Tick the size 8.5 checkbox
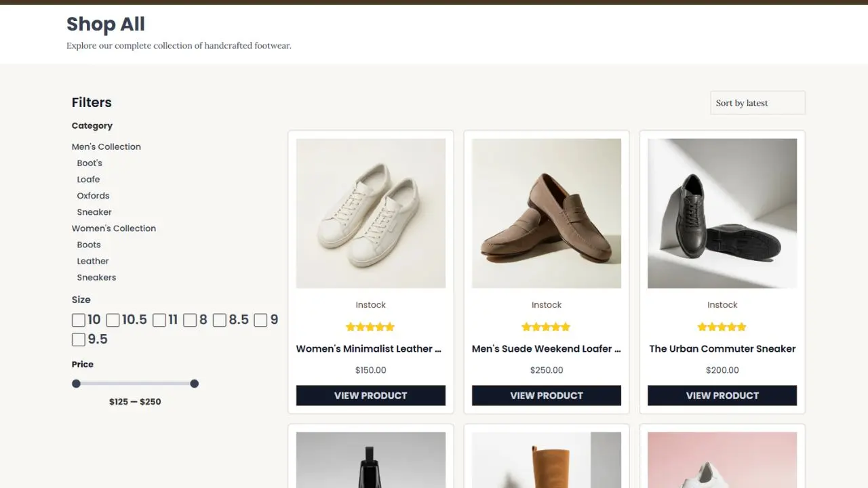The height and width of the screenshot is (488, 868). [219, 320]
